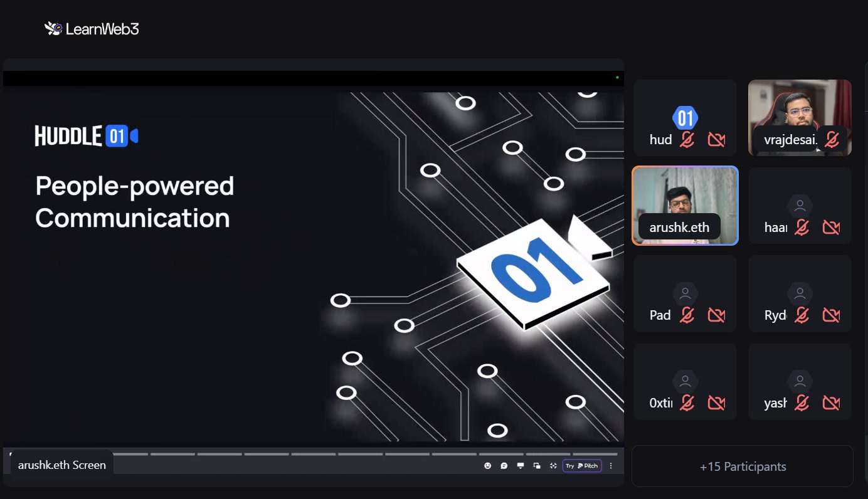Click the camera-off icon on haar tile

pyautogui.click(x=831, y=227)
